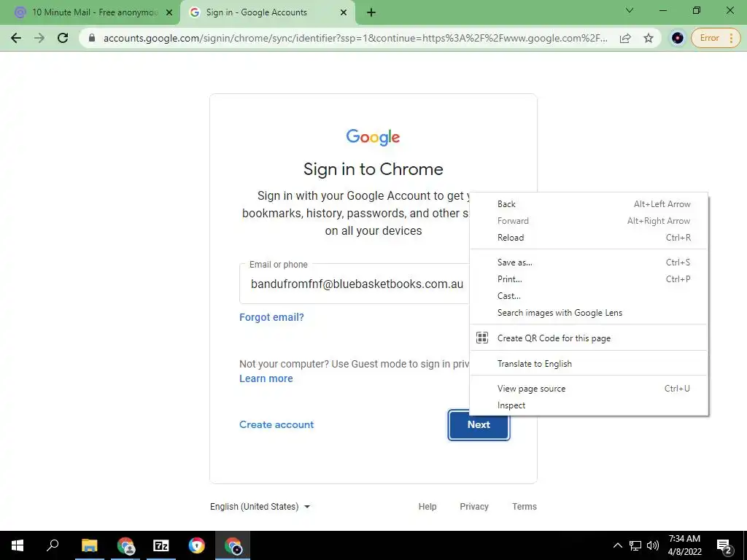The height and width of the screenshot is (560, 747).
Task: Click the browser forward arrow button
Action: [39, 38]
